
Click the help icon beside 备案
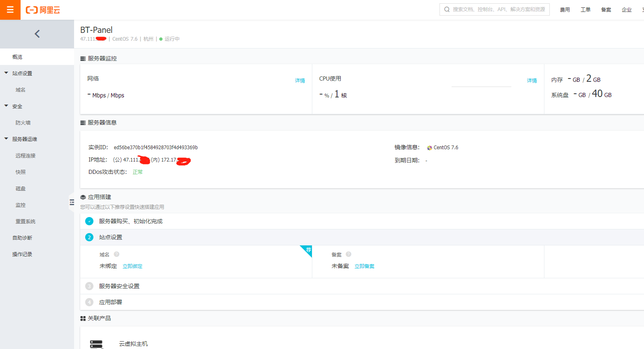[349, 254]
